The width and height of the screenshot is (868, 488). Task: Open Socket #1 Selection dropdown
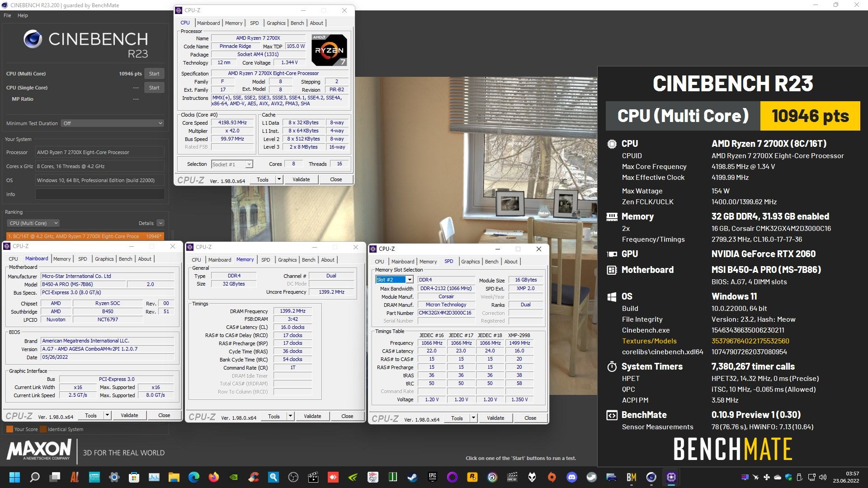pyautogui.click(x=231, y=164)
